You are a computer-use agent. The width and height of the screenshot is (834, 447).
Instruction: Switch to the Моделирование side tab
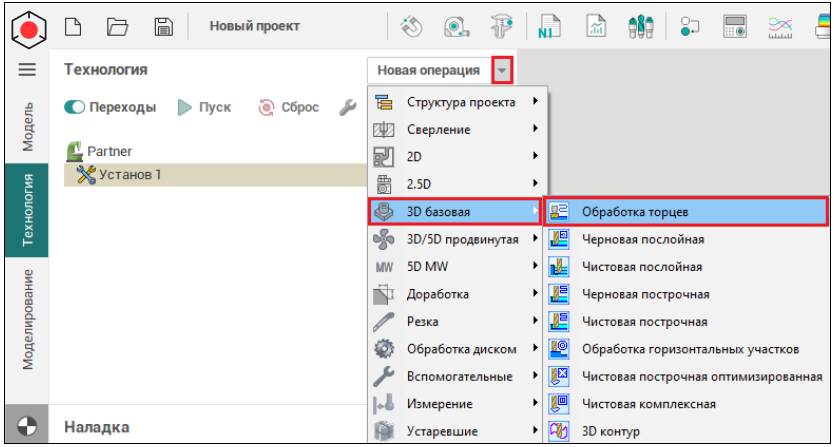tap(28, 320)
